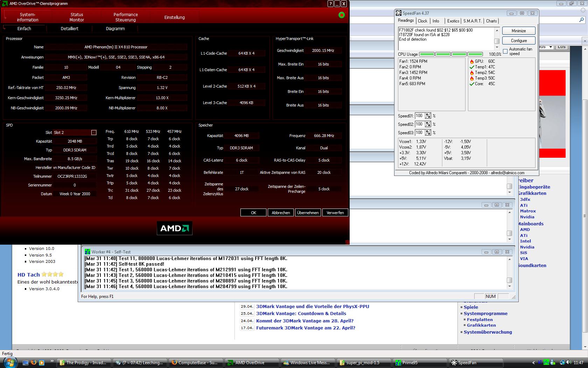Open Festplatten sidebar link

pyautogui.click(x=479, y=320)
